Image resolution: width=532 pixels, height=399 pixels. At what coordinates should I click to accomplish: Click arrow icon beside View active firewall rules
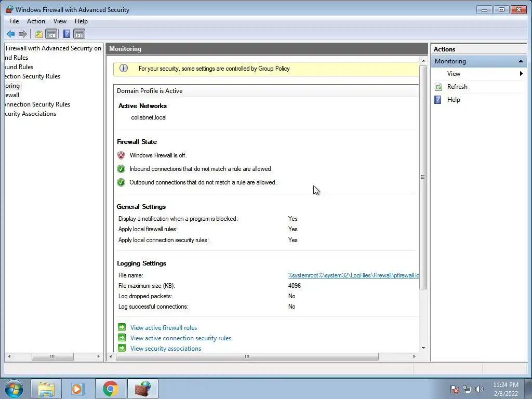[x=122, y=327]
